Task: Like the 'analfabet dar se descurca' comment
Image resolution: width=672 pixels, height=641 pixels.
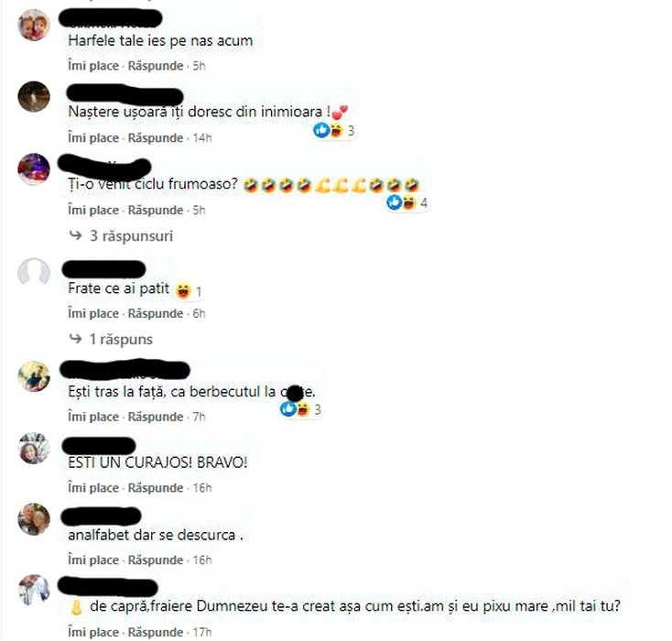Action: click(x=93, y=560)
